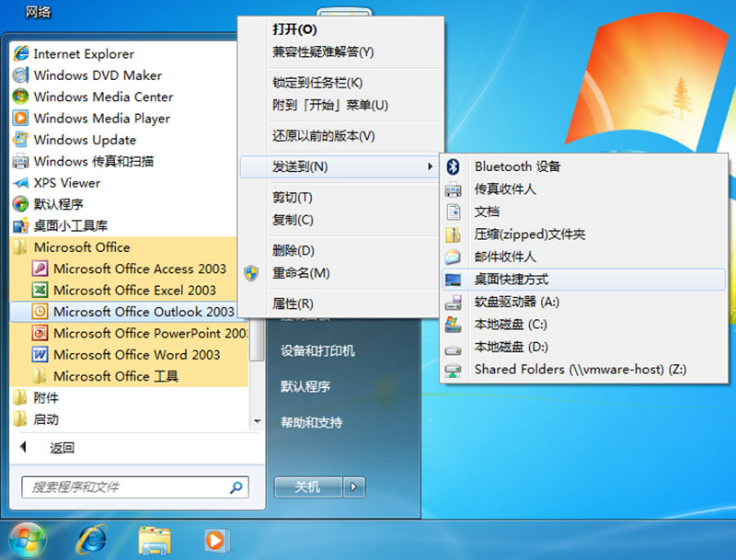
Task: Click the desktop shortcut icon beside 桌面快捷方式
Action: (x=453, y=280)
